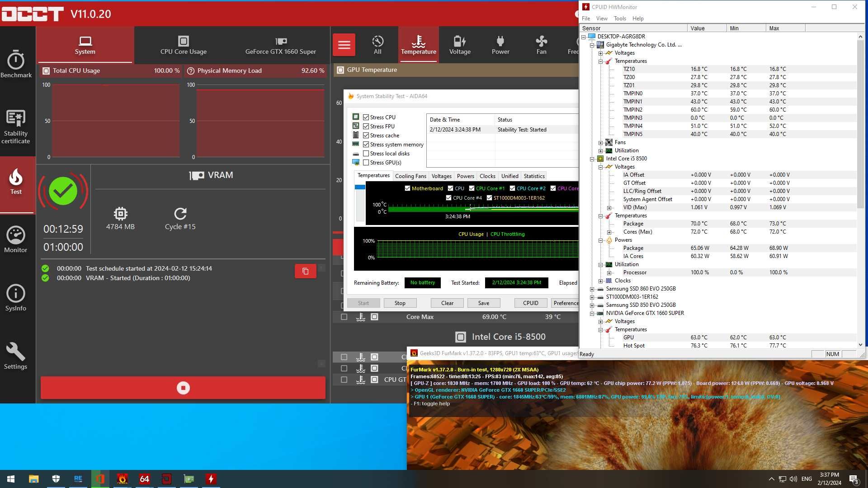Click thermometer icon in Core Max row
This screenshot has width=868, height=488.
(360, 317)
